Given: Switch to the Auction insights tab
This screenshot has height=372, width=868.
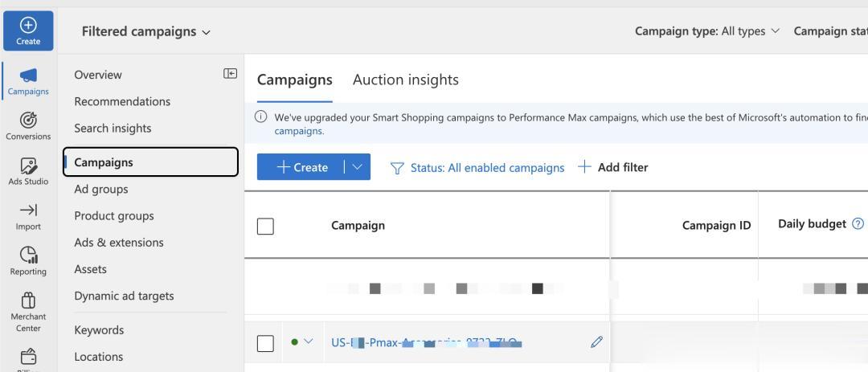Looking at the screenshot, I should [x=406, y=80].
